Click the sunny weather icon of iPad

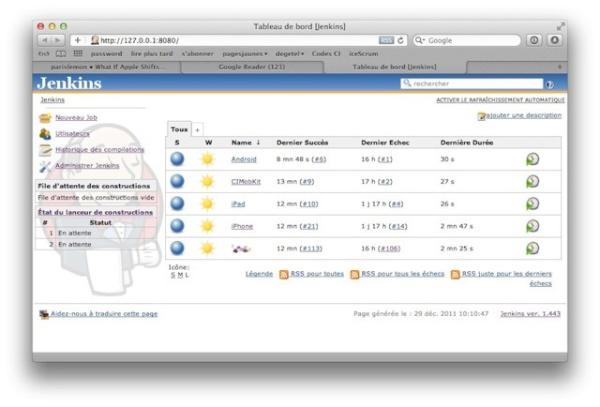[207, 204]
